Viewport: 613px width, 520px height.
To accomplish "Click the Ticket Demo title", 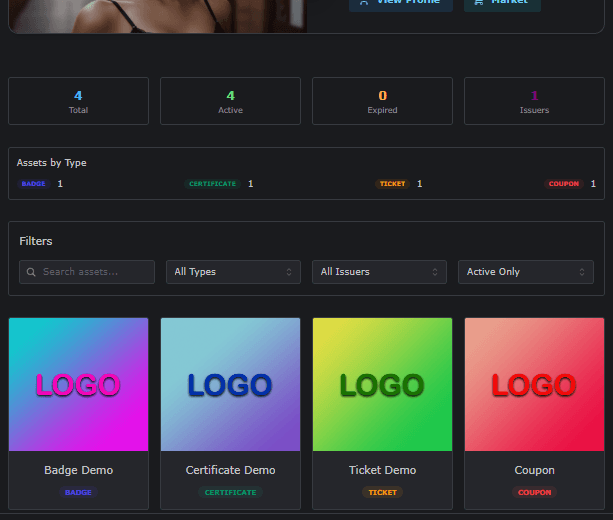I will [x=382, y=470].
